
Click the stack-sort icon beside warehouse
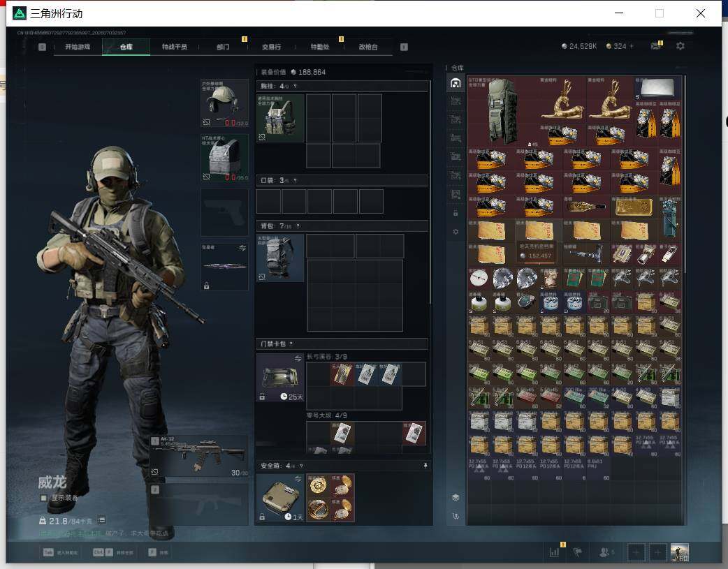coord(456,497)
